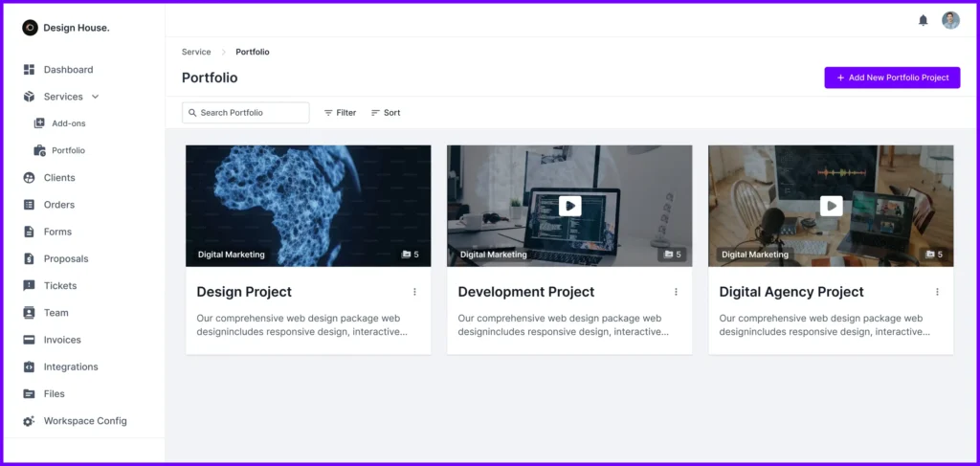Open the Tickets page
The image size is (980, 466).
59,286
